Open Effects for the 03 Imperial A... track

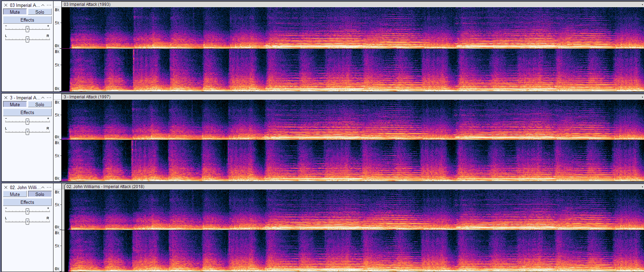click(x=27, y=20)
